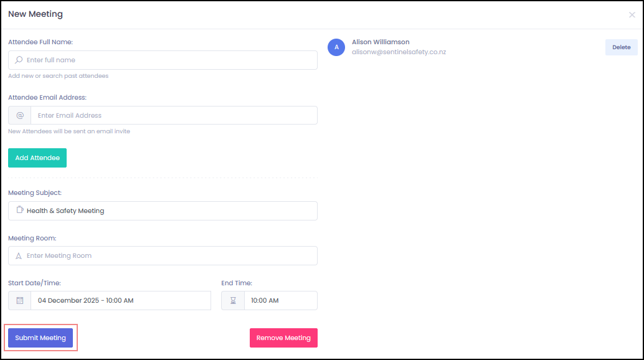The height and width of the screenshot is (360, 644).
Task: Click the alisonw@sentinelsafety.co.nz email text
Action: [399, 52]
